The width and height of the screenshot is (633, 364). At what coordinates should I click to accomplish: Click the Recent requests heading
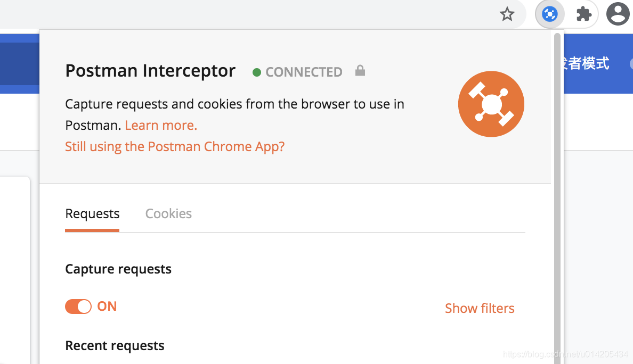[115, 346]
